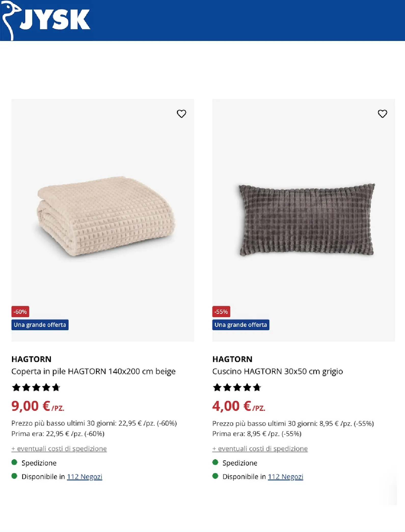This screenshot has height=532, width=405.
Task: Click the -55% discount badge
Action: click(221, 311)
